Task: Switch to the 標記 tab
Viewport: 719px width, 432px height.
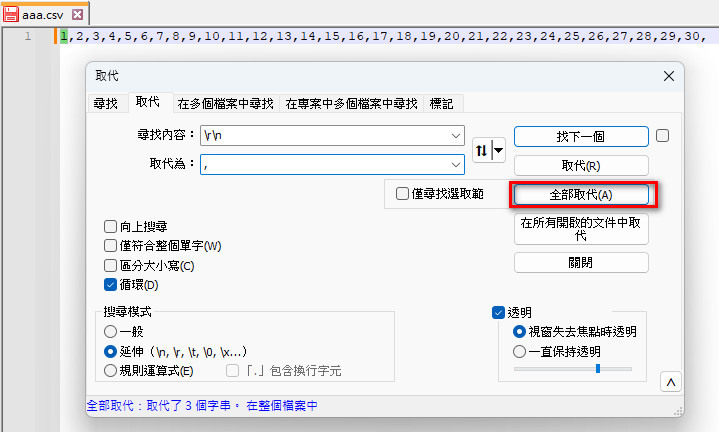Action: 442,104
